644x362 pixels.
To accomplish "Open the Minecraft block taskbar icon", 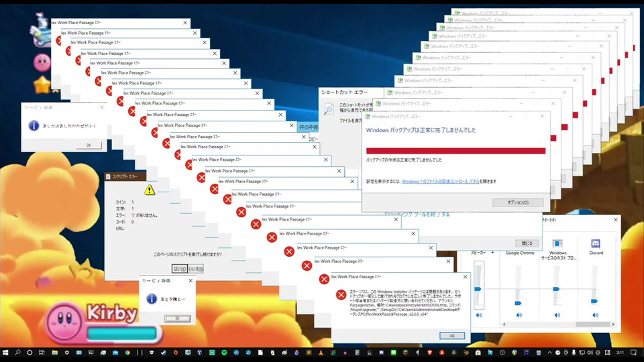I will (x=406, y=353).
